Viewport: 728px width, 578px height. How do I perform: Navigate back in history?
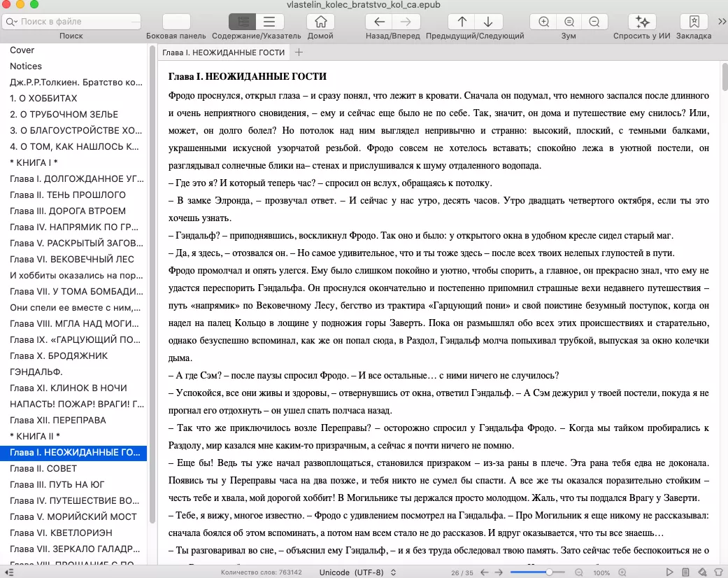tap(379, 22)
